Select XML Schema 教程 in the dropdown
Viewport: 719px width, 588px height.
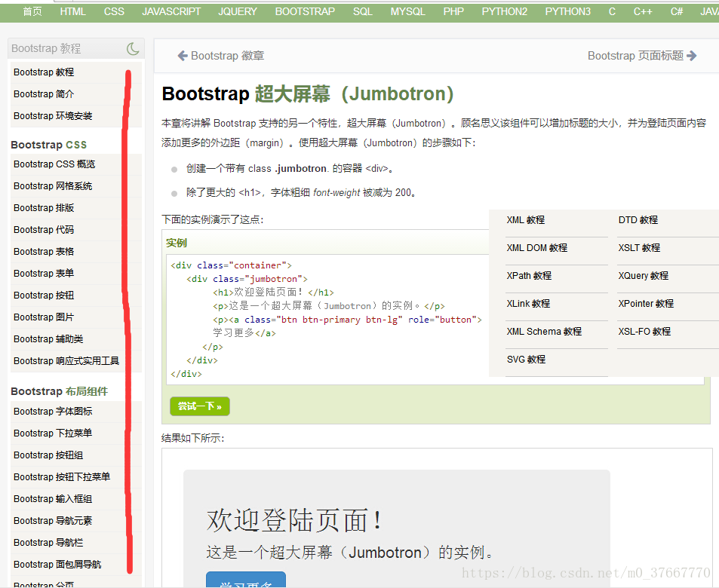pos(544,332)
